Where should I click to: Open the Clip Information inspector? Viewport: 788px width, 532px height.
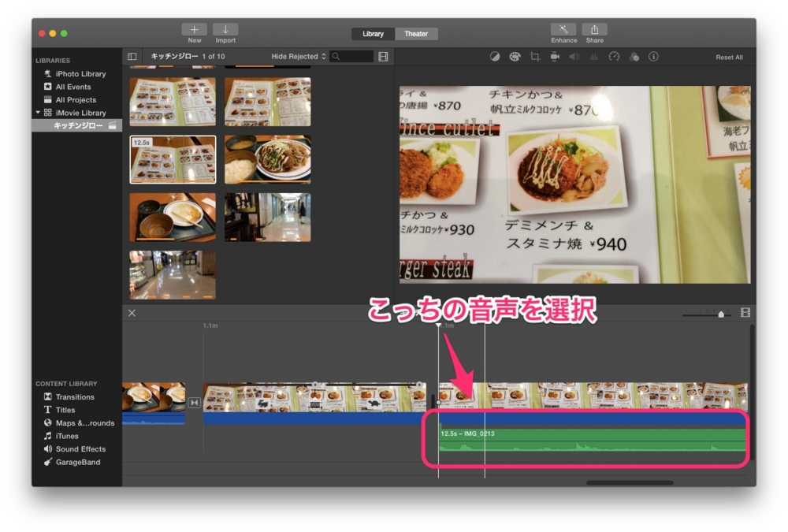(x=653, y=56)
